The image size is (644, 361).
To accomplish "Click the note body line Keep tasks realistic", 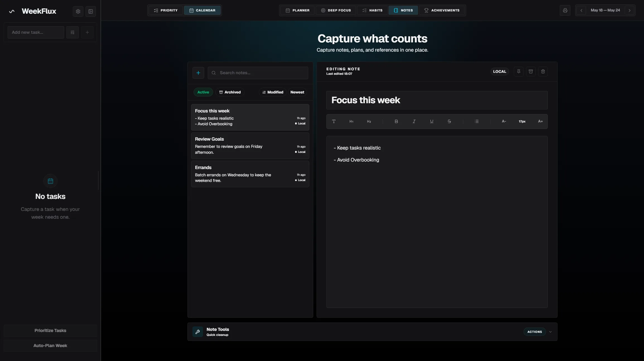I will point(357,148).
